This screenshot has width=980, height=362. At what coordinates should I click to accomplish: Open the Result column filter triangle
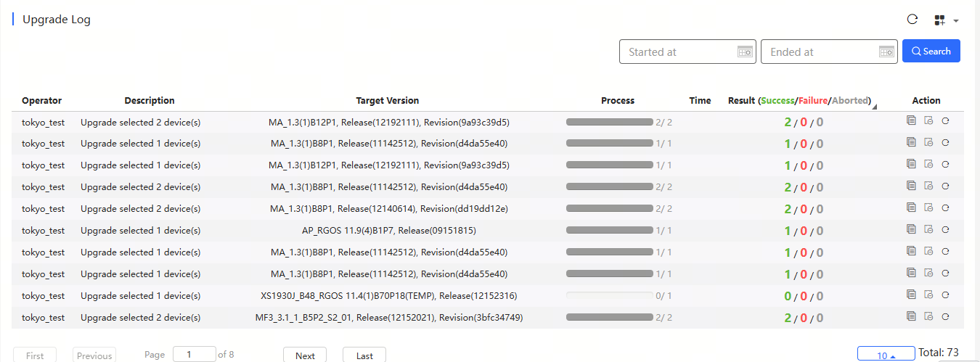[874, 107]
